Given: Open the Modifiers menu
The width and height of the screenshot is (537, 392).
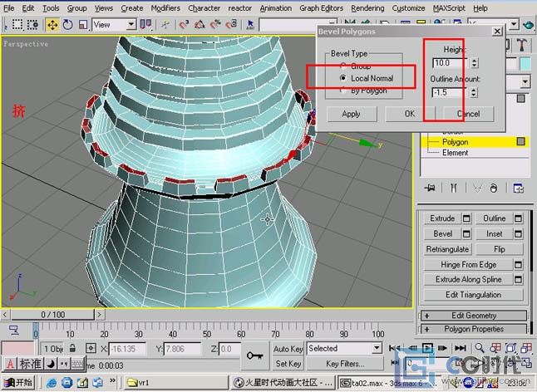Looking at the screenshot, I should pos(165,7).
